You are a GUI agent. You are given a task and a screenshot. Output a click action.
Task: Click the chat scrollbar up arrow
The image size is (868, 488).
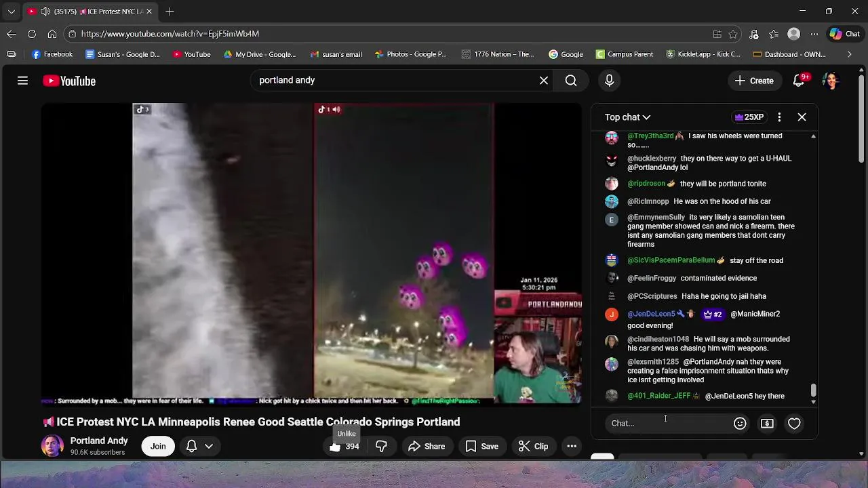coord(813,136)
